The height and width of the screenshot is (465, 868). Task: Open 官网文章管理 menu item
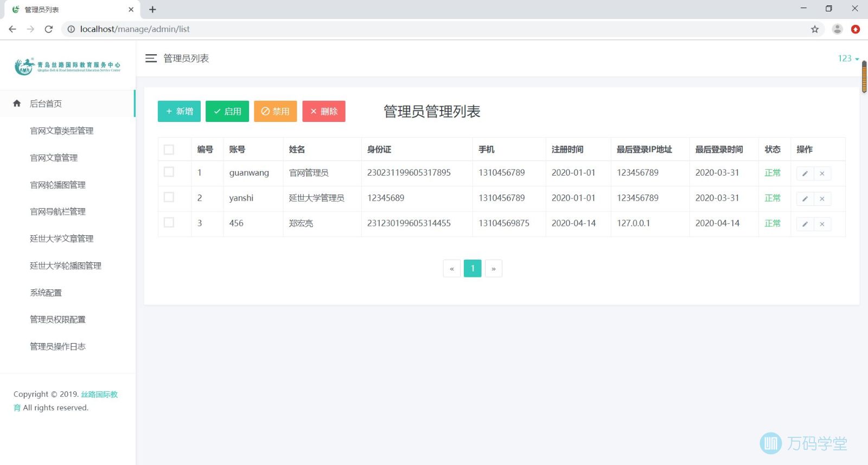54,158
